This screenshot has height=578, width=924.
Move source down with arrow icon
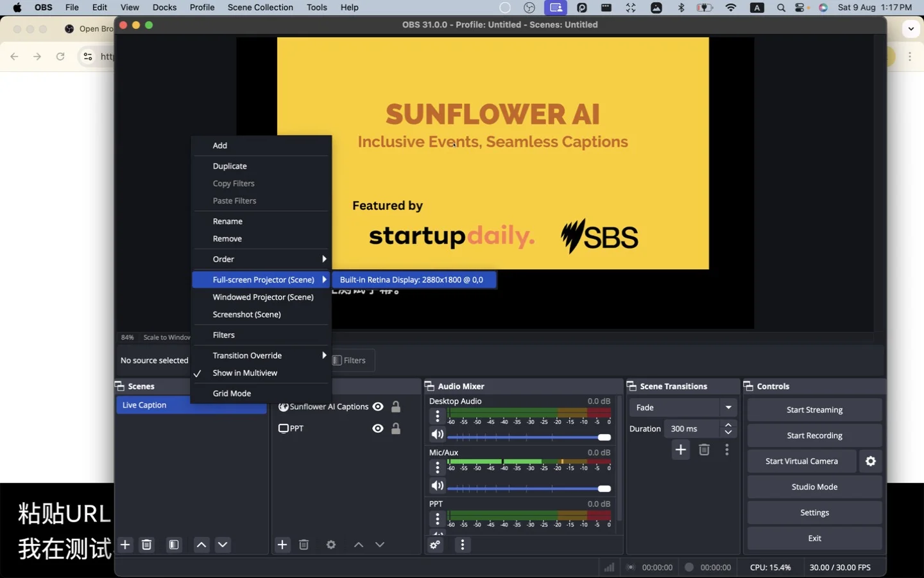click(380, 545)
